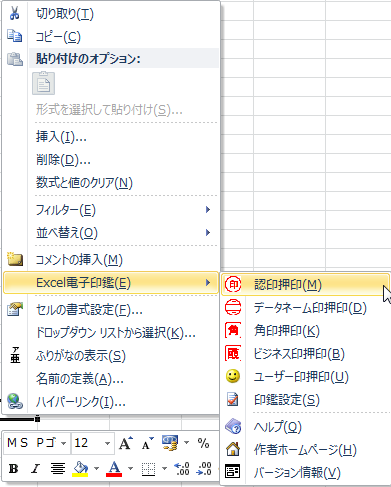This screenshot has height=487, width=391.
Task: Click the stamp settings checklist icon
Action: pos(233,399)
